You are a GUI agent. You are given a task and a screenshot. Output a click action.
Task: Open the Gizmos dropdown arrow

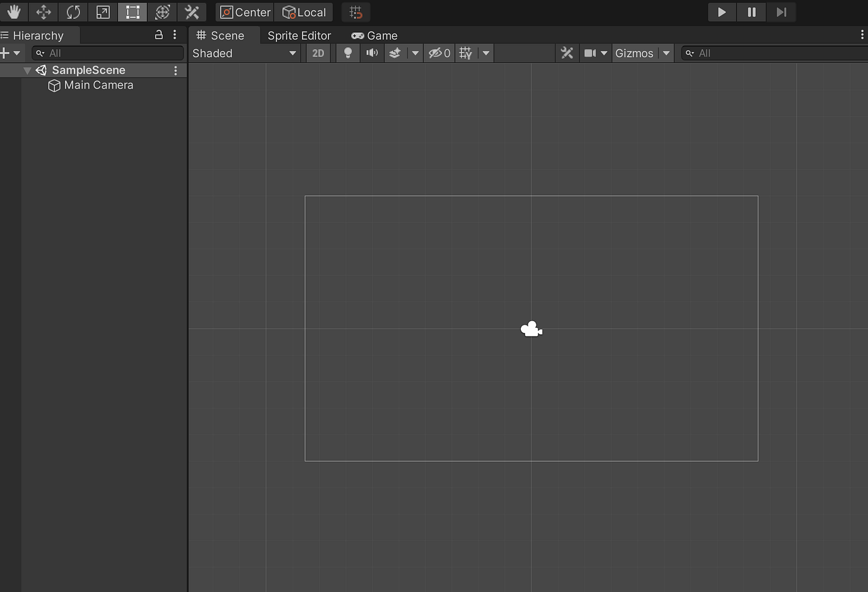(666, 53)
